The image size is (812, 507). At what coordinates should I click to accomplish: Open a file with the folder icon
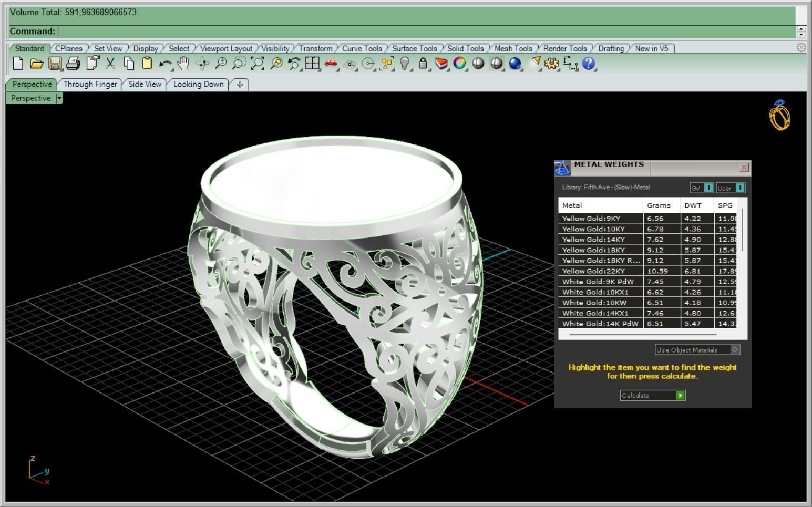pos(36,64)
